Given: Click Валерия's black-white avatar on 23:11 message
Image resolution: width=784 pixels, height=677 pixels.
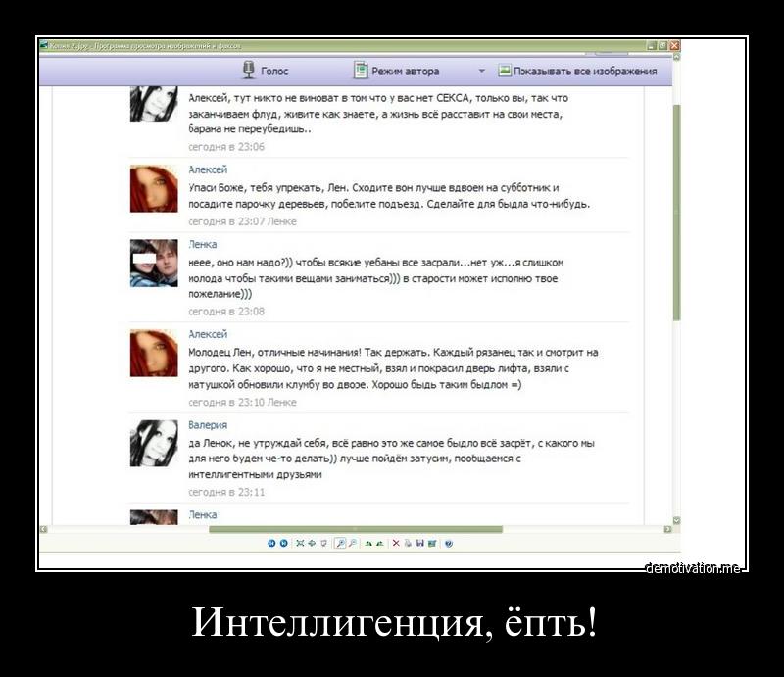Looking at the screenshot, I should (x=154, y=443).
